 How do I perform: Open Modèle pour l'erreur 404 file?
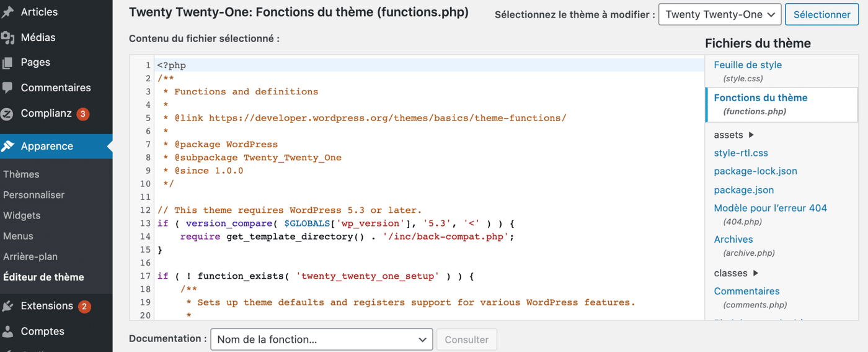point(770,209)
